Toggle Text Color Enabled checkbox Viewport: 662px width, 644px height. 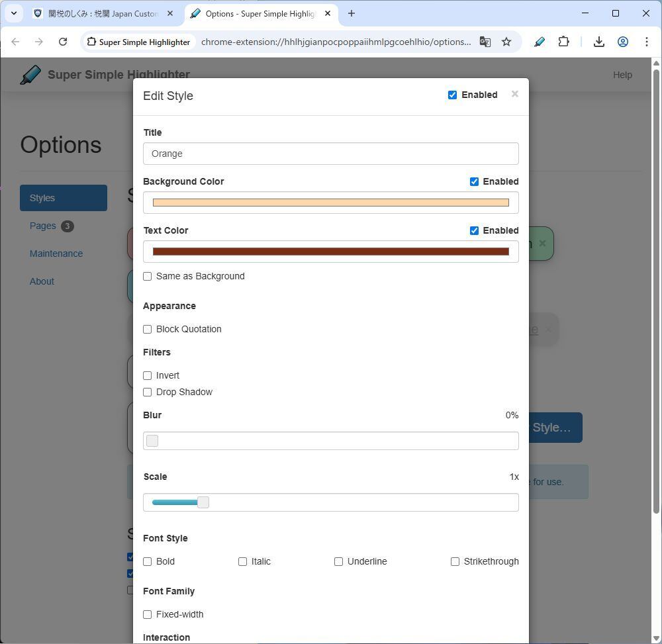tap(474, 230)
